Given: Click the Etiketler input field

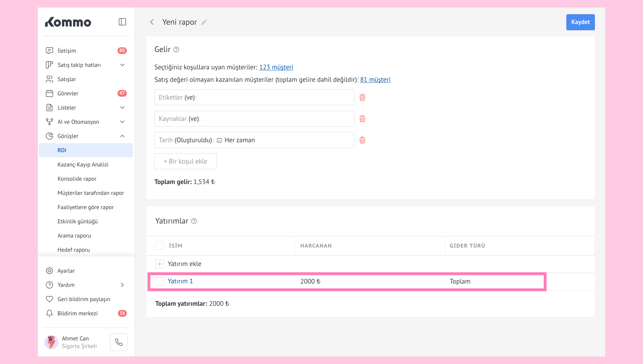Looking at the screenshot, I should [254, 97].
